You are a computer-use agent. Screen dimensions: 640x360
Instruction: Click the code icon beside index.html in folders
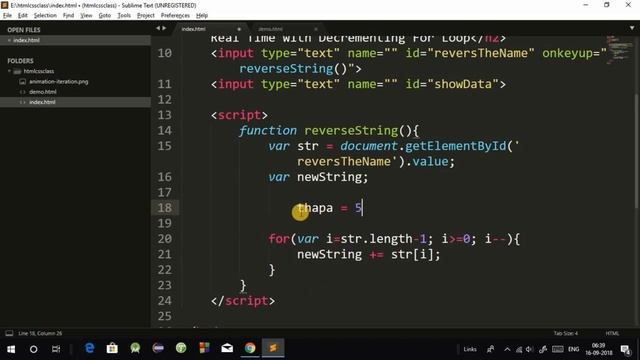pyautogui.click(x=22, y=102)
